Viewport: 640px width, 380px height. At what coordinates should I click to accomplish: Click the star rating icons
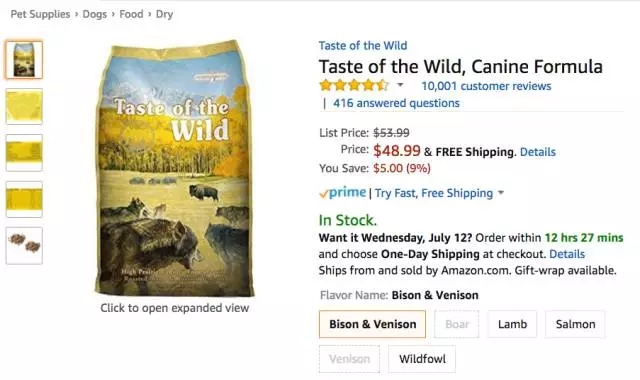pyautogui.click(x=354, y=85)
